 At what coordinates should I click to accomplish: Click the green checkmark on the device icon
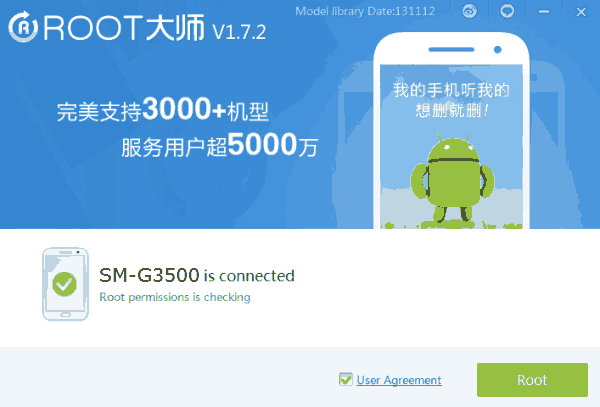click(64, 284)
